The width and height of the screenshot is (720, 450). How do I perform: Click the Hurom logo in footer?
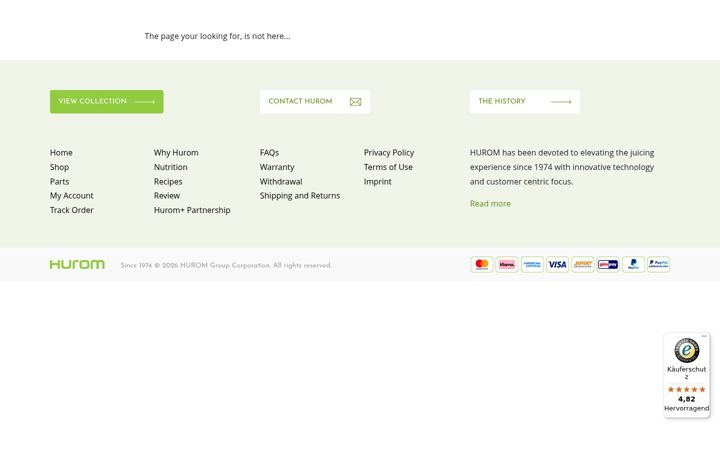click(x=77, y=264)
